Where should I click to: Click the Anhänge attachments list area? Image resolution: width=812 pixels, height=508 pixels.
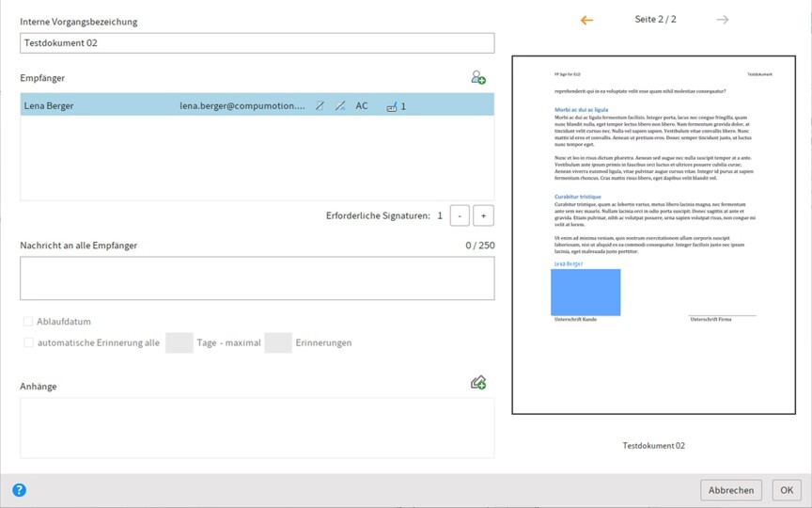[257, 428]
